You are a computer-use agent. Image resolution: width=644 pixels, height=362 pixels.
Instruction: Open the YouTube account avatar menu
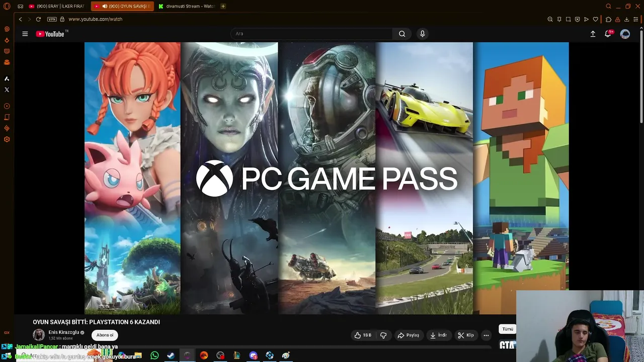pyautogui.click(x=625, y=34)
